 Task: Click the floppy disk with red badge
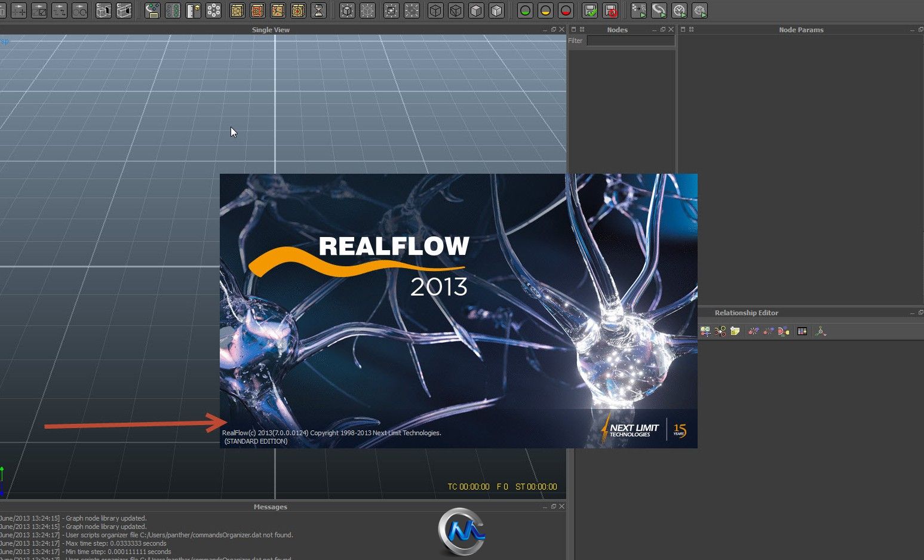610,10
